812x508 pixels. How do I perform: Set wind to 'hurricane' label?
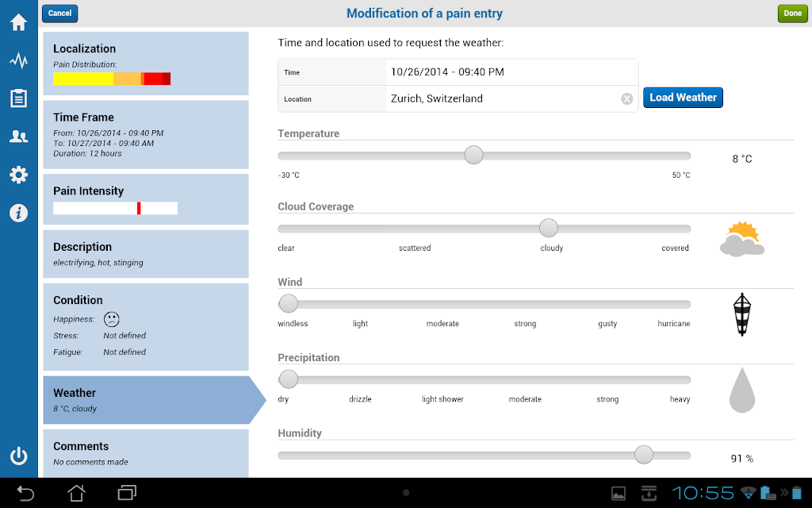coord(674,324)
